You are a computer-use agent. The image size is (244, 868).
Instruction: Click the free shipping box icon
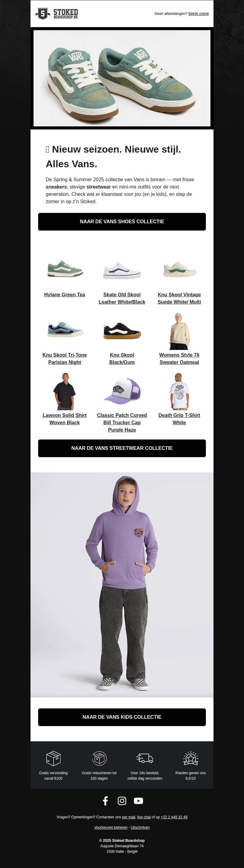click(53, 758)
